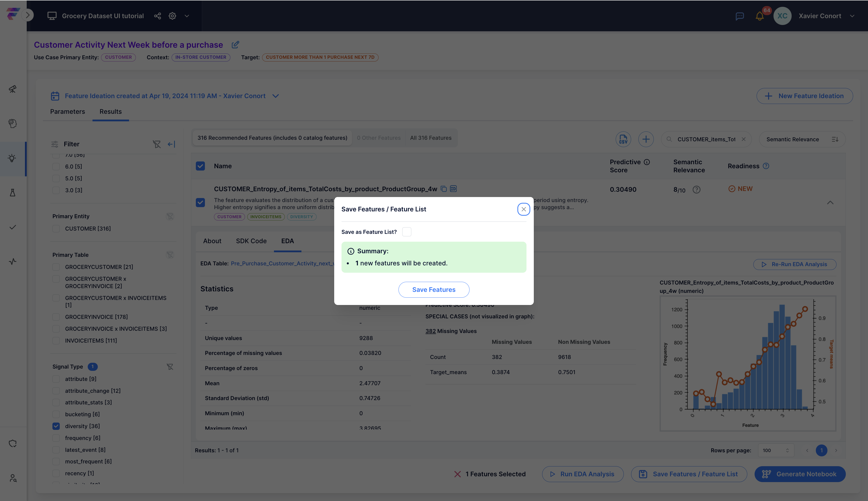Viewport: 868px width, 501px height.
Task: Open the SDK Code tab
Action: (251, 241)
